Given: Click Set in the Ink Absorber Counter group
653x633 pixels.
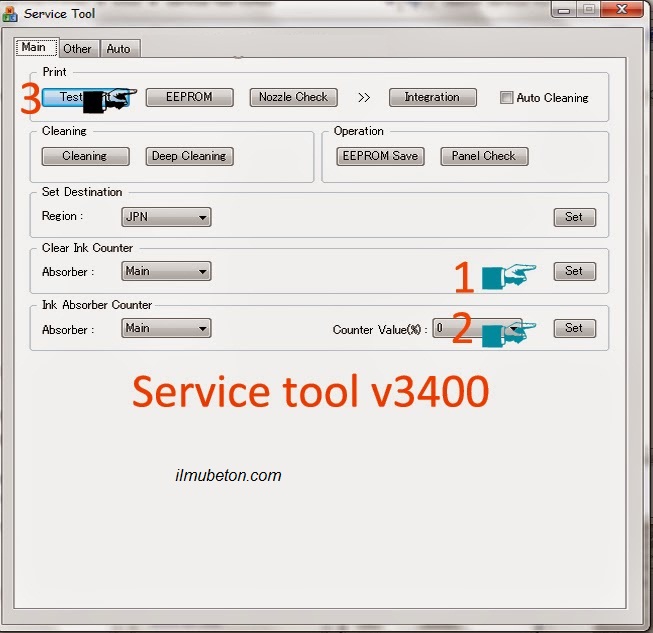Looking at the screenshot, I should pos(575,328).
